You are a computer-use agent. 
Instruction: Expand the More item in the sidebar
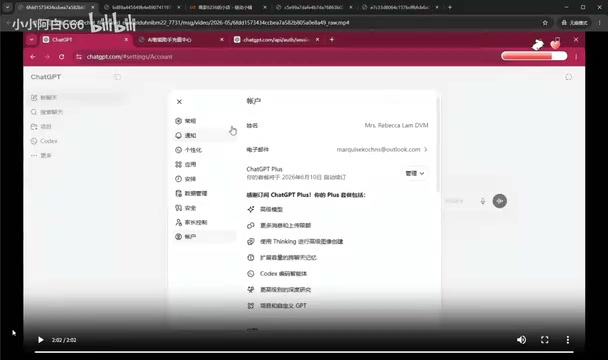[x=41, y=156]
